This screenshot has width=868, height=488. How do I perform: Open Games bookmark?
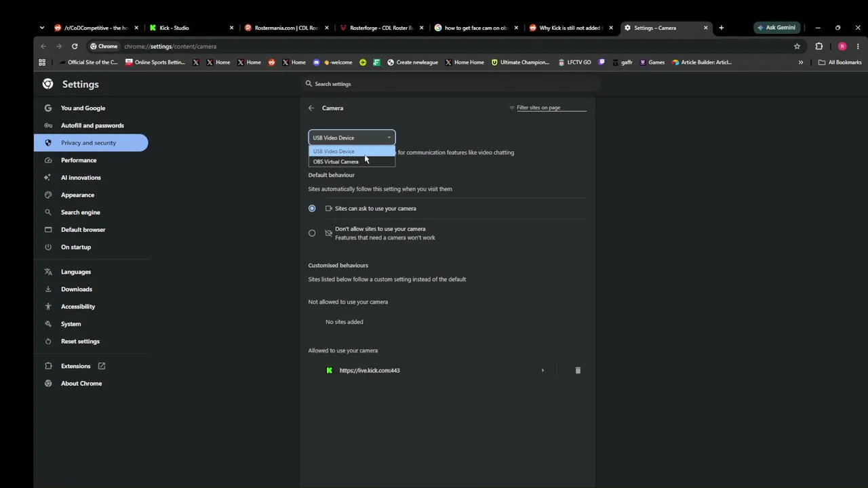coord(652,62)
